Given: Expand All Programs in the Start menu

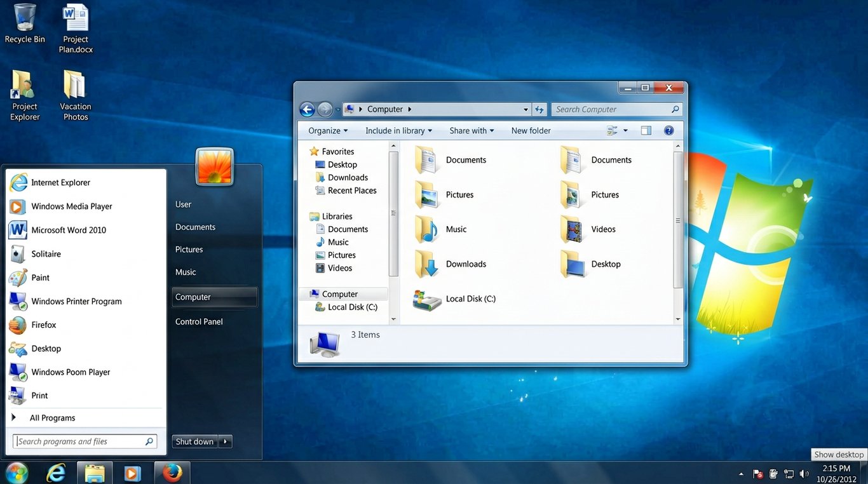Looking at the screenshot, I should click(x=52, y=417).
